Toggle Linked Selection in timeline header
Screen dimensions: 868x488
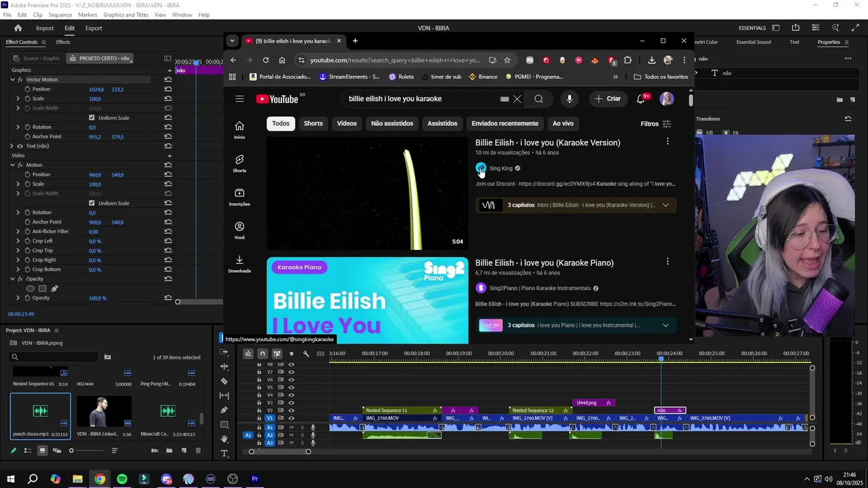click(277, 354)
